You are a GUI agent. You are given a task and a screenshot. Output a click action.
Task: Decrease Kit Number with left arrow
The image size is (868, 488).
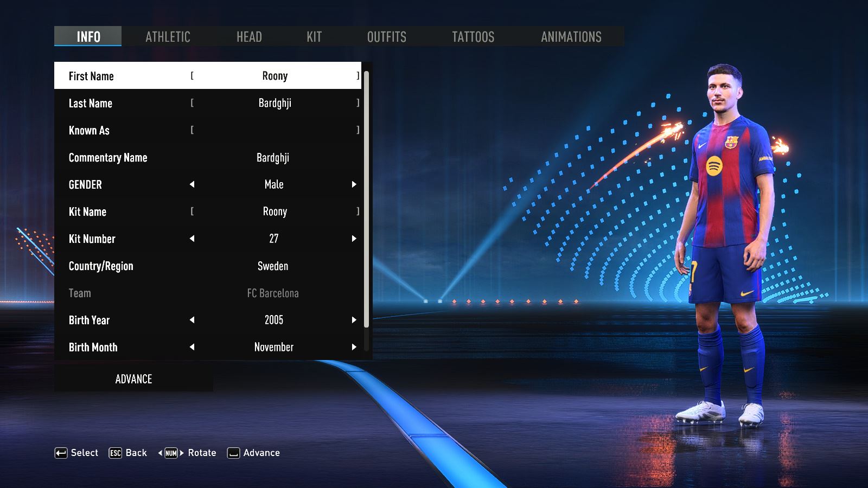192,239
